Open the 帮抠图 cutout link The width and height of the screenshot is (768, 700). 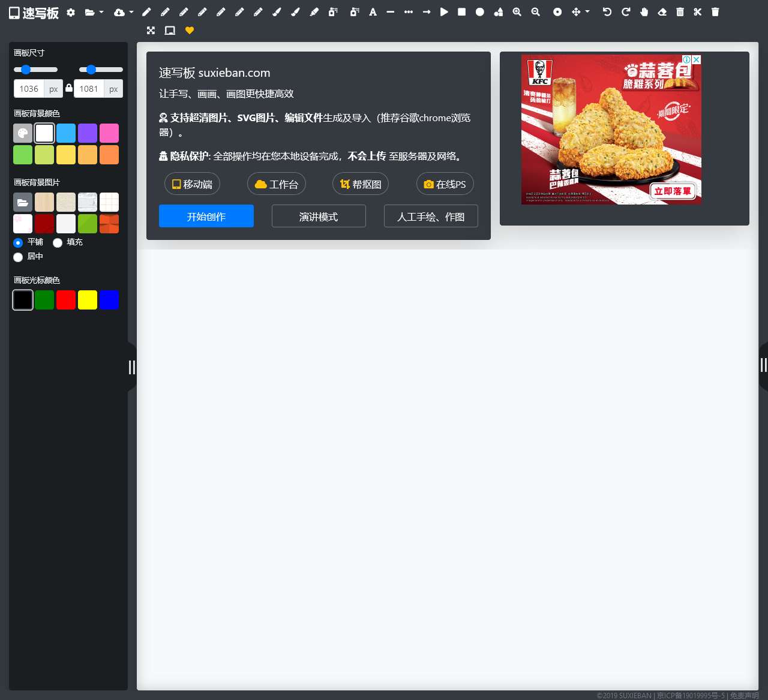pyautogui.click(x=361, y=184)
